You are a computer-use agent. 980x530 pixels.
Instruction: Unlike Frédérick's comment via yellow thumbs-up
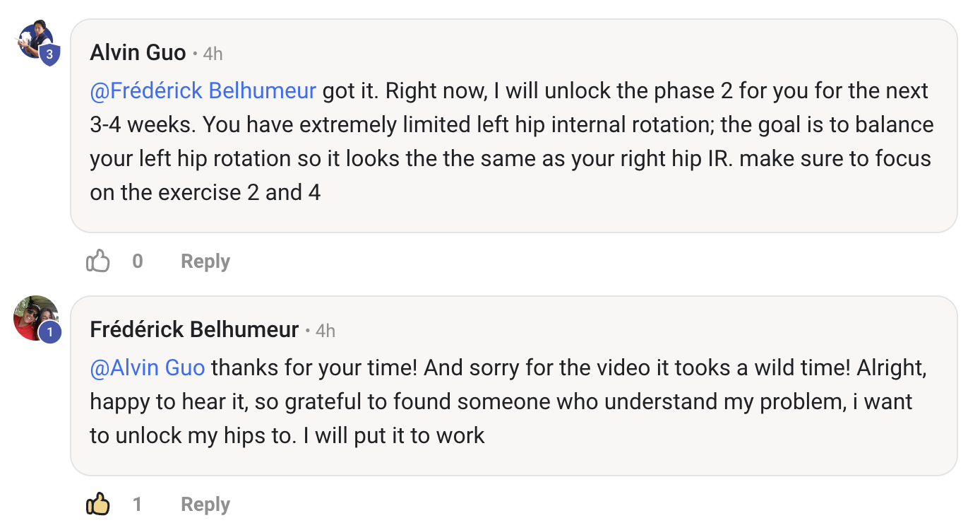click(98, 505)
